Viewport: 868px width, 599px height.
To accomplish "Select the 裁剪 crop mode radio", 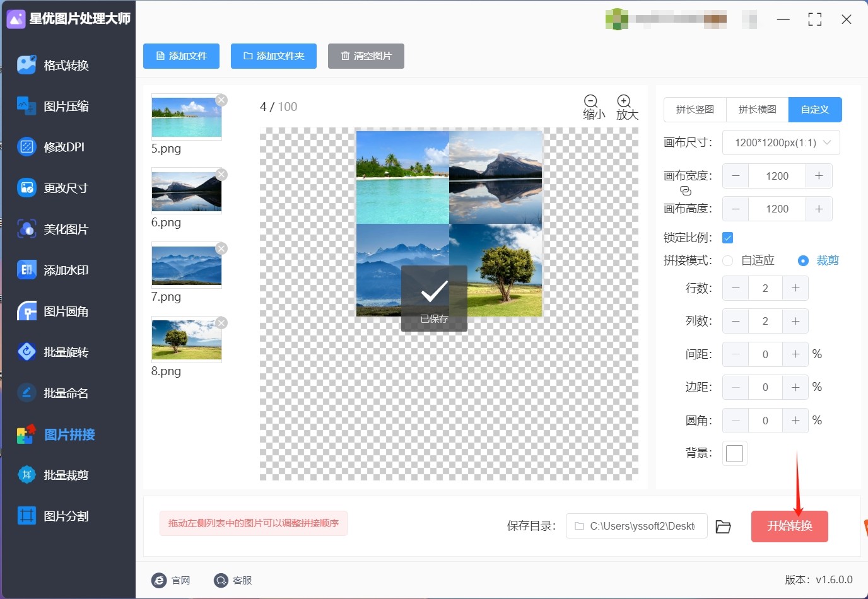I will click(803, 261).
